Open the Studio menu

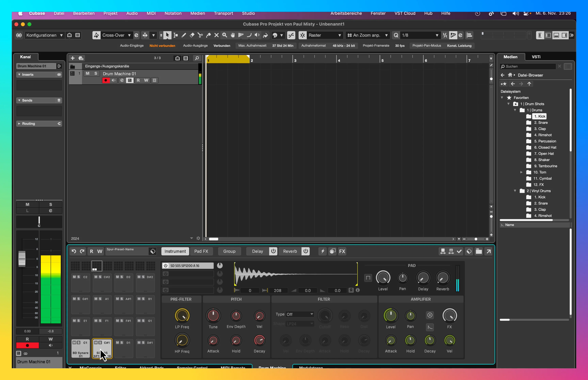click(248, 13)
